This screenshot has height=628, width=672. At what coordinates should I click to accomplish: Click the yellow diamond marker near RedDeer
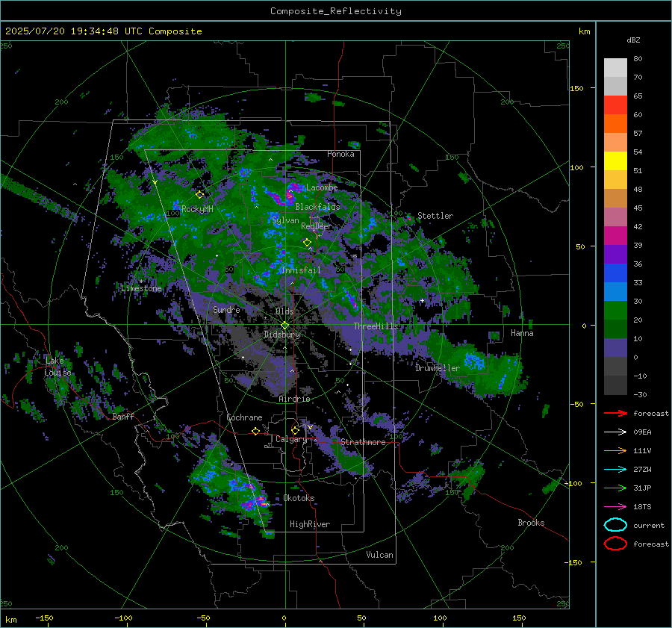tap(307, 243)
